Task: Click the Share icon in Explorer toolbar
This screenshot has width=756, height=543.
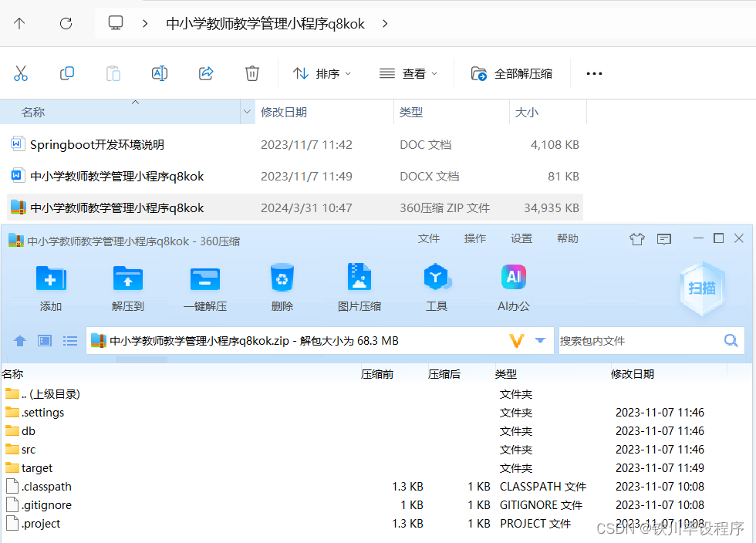Action: 205,73
